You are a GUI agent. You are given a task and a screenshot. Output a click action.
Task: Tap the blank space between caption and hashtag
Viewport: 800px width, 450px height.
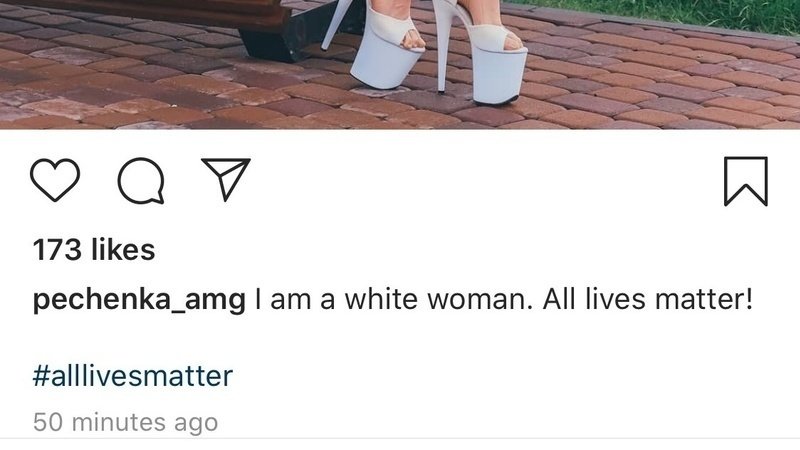[400, 338]
